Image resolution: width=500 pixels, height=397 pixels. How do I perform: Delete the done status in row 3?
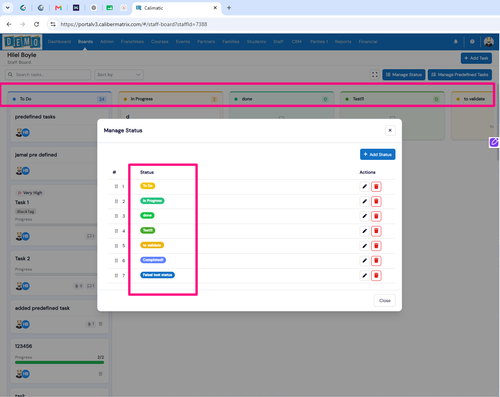[376, 216]
